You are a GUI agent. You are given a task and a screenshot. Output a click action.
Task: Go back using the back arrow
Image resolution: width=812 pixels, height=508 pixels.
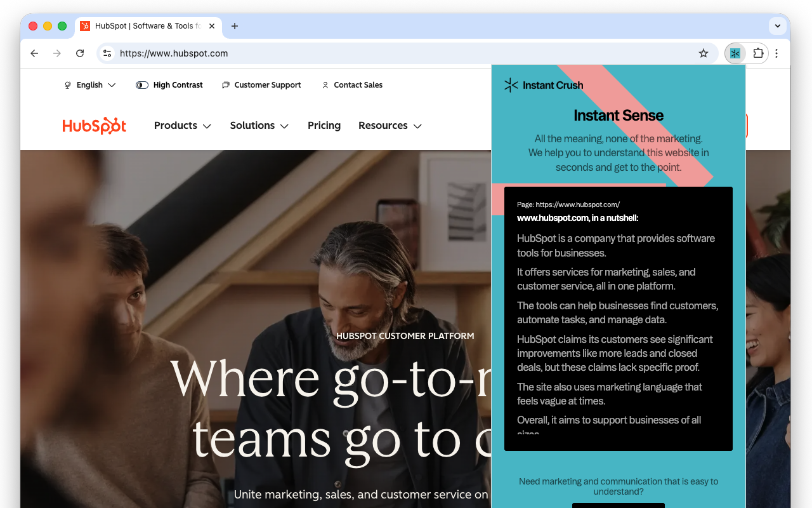34,53
